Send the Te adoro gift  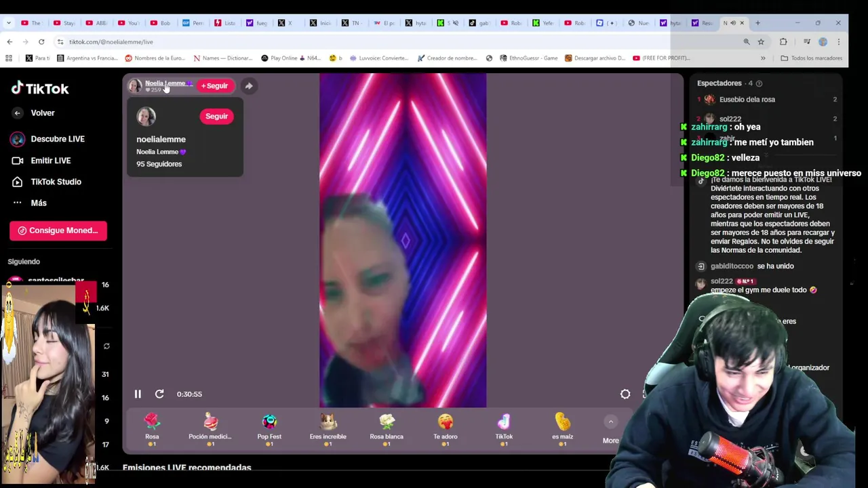tap(446, 429)
